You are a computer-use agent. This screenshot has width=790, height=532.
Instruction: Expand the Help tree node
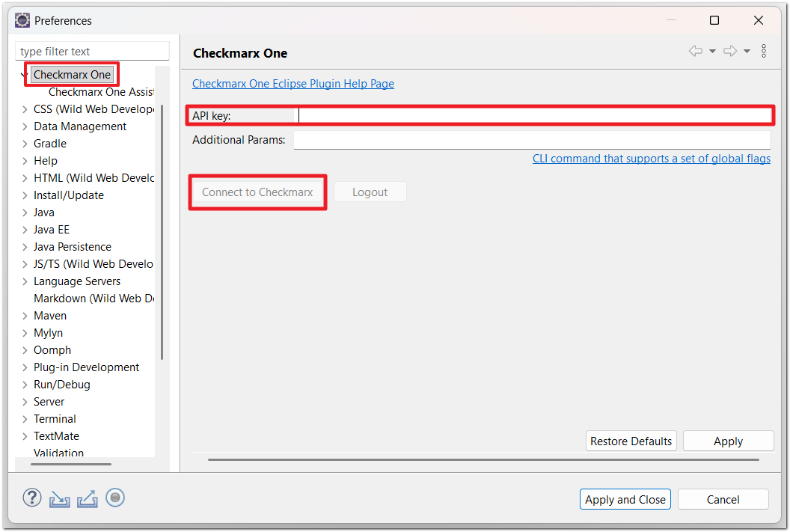point(25,161)
